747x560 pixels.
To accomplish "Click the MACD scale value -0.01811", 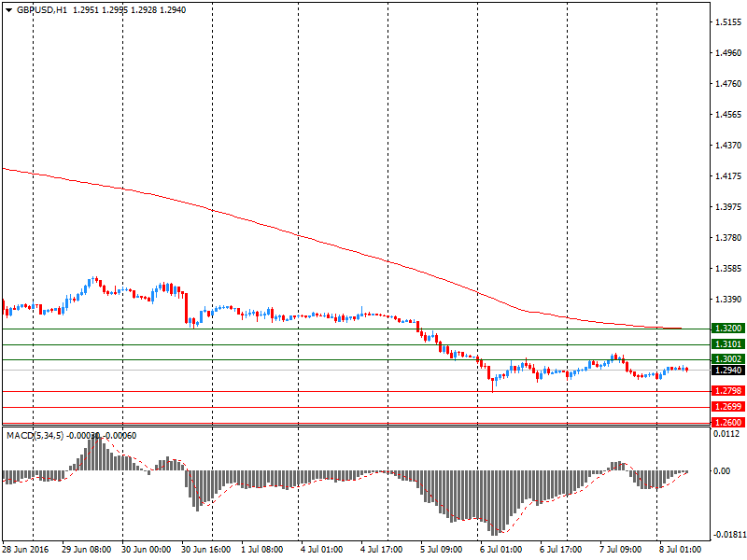I will (728, 535).
